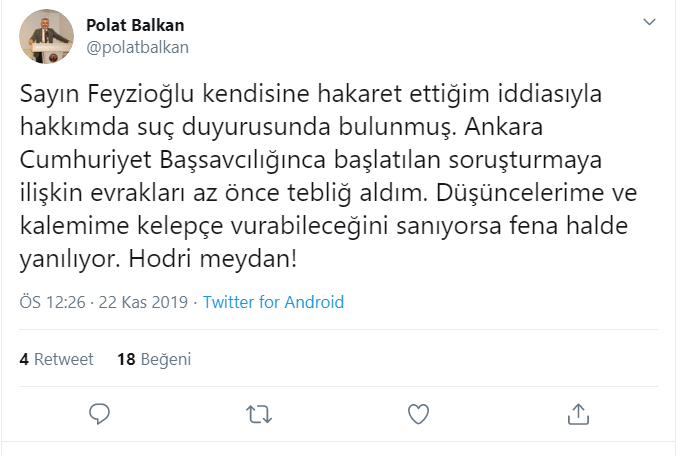Visit the @polatbalkan handle
The height and width of the screenshot is (456, 695).
tap(137, 46)
